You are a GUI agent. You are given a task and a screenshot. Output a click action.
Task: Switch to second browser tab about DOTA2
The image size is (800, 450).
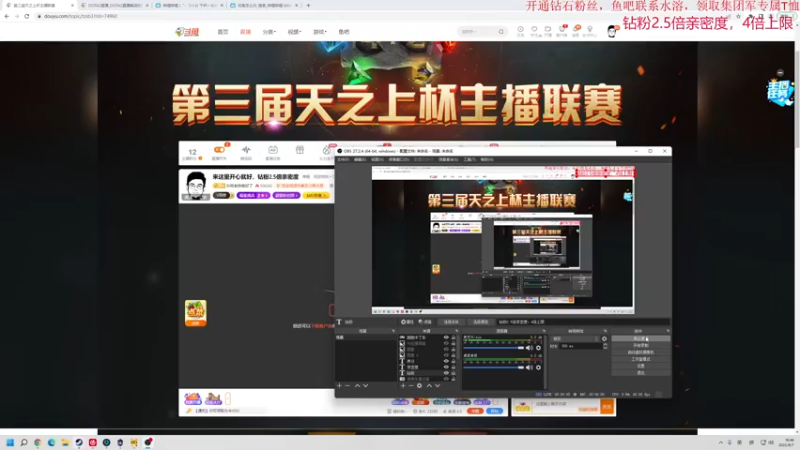[x=113, y=5]
